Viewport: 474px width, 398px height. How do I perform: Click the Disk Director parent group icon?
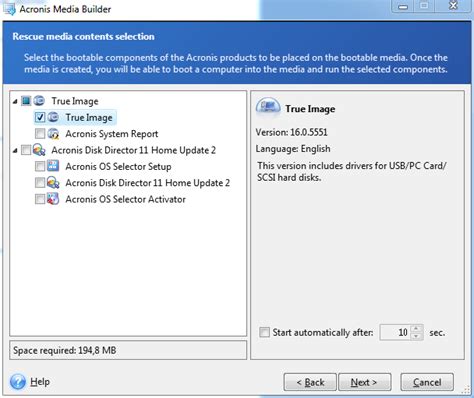(x=39, y=150)
